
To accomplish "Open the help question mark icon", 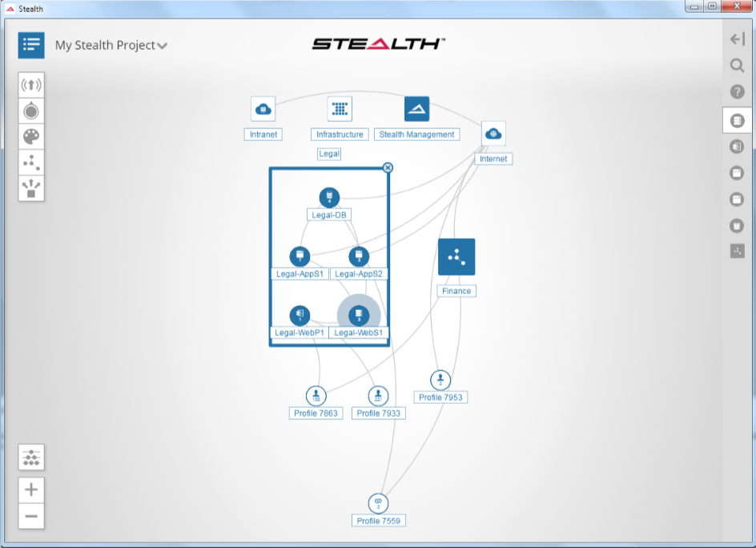I will tap(737, 92).
